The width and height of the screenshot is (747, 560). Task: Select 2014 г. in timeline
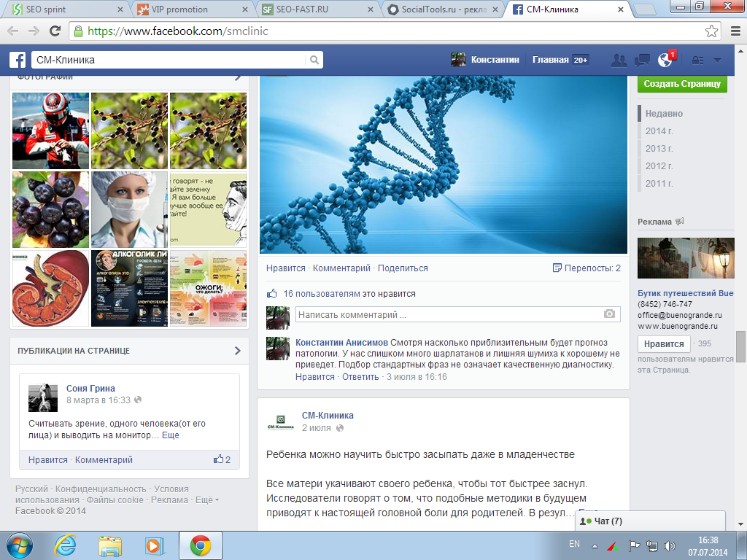[x=659, y=131]
